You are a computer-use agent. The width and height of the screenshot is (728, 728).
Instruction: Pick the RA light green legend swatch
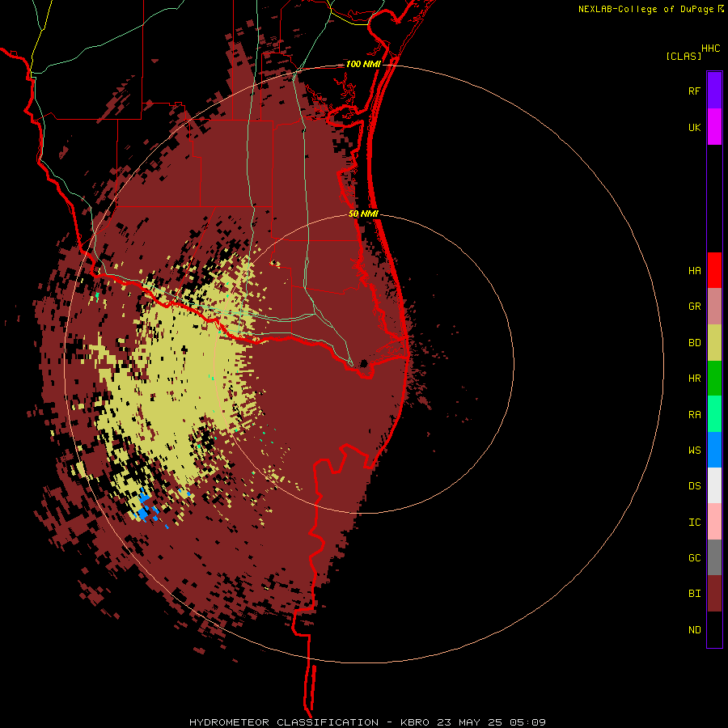pos(714,414)
